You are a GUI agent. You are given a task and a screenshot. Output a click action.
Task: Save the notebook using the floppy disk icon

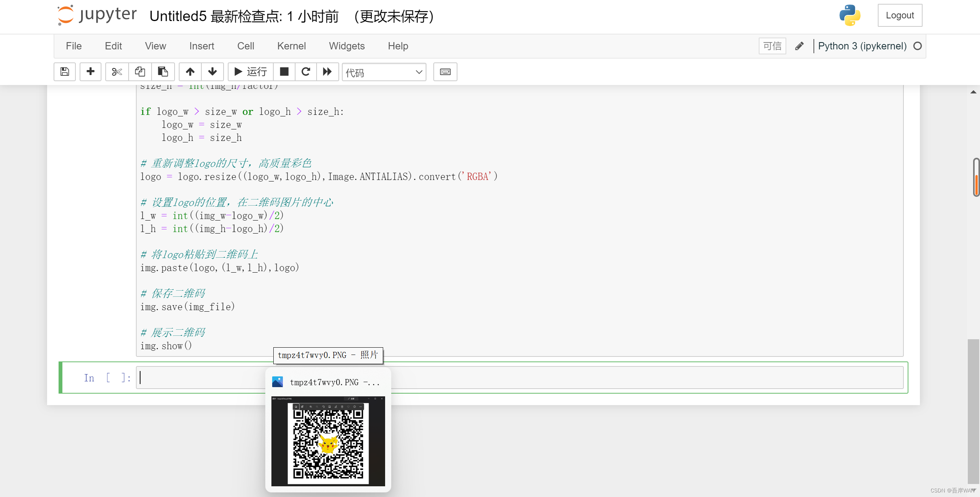click(x=64, y=72)
